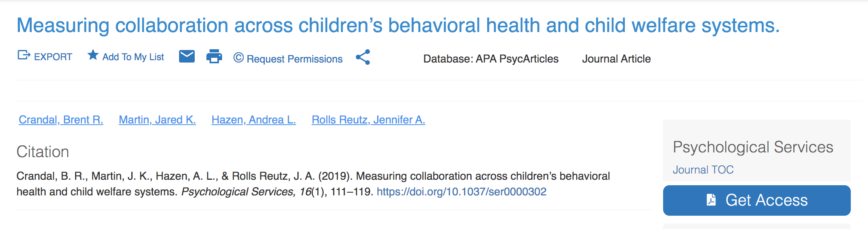Click the PDF icon in Get Access
Image resolution: width=868 pixels, height=229 pixels.
point(711,200)
